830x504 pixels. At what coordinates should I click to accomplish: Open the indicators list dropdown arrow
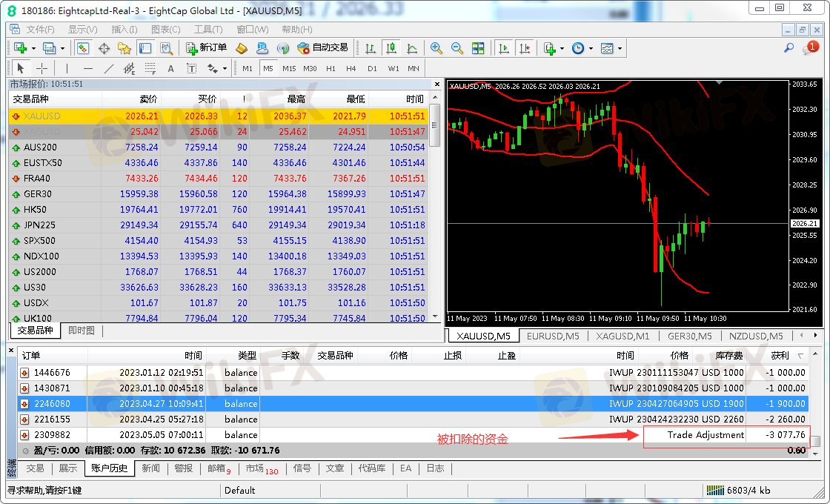562,49
